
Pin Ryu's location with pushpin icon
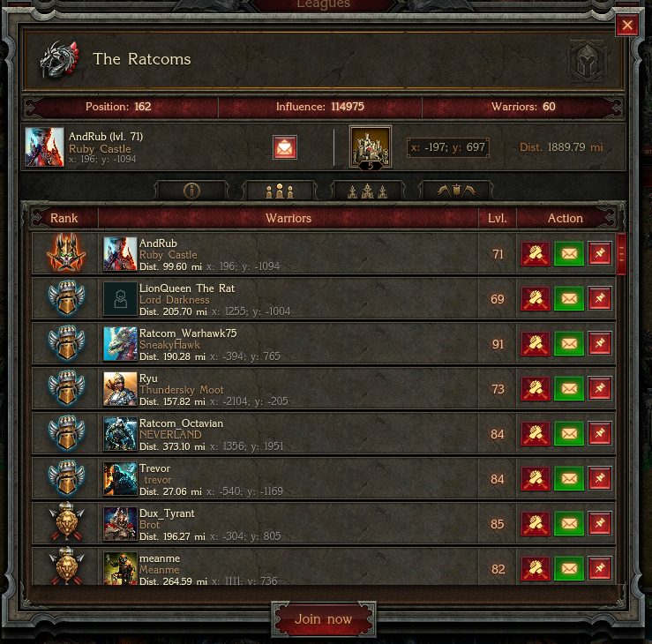600,388
